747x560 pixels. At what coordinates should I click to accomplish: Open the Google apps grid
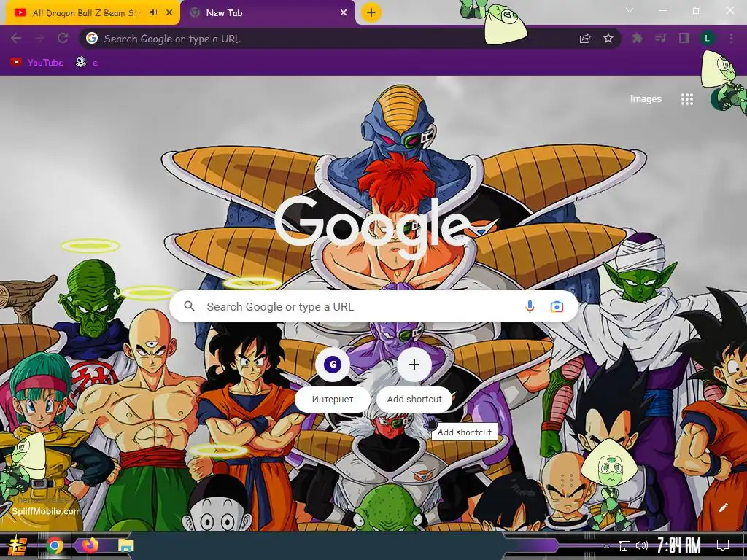pyautogui.click(x=687, y=99)
